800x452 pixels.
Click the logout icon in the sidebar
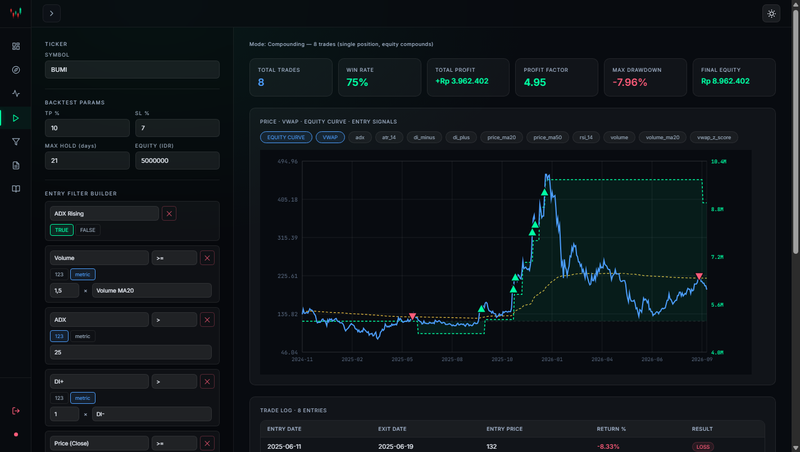16,411
